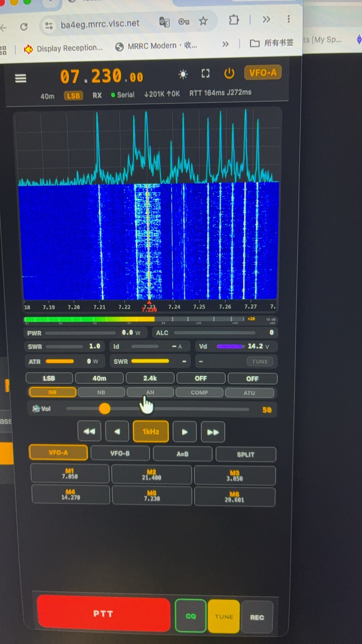The height and width of the screenshot is (644, 362).
Task: Click the browser address bar URL field
Action: pyautogui.click(x=100, y=24)
